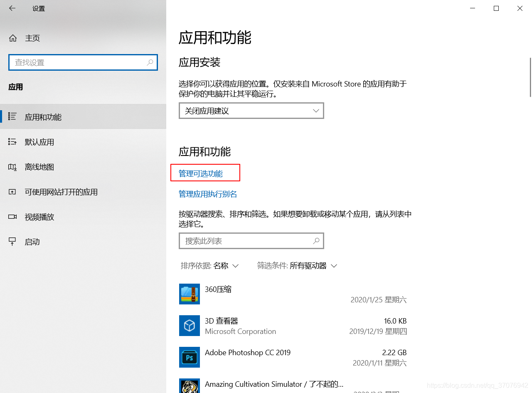This screenshot has width=532, height=393.
Task: Select Adobe Photoshop CC 2019 entry name
Action: tap(248, 353)
